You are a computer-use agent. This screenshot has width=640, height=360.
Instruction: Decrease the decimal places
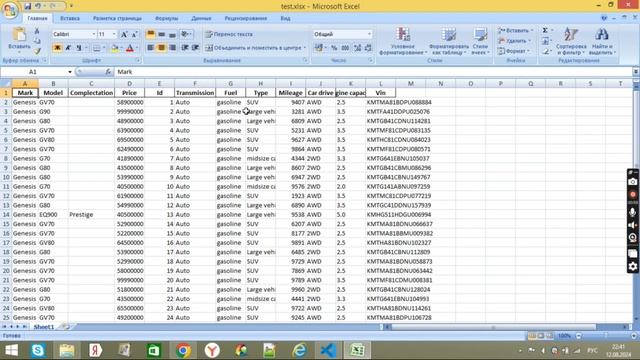coord(368,48)
